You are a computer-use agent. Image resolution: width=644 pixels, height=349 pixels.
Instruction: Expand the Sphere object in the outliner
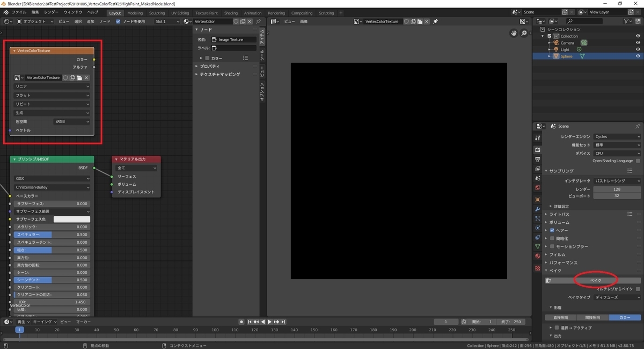click(x=550, y=56)
